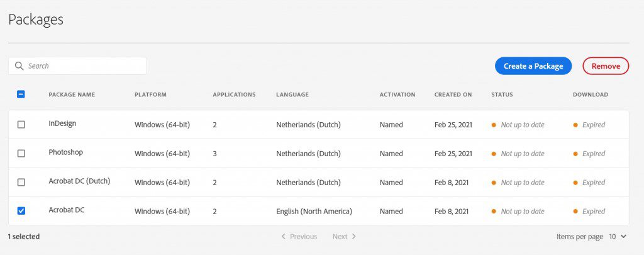
Task: Click the Expired download dot for Photoshop
Action: point(575,154)
